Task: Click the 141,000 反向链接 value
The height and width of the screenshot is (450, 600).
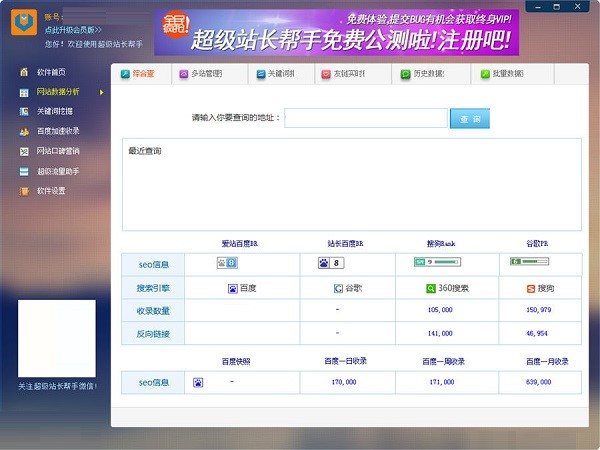Action: tap(440, 334)
